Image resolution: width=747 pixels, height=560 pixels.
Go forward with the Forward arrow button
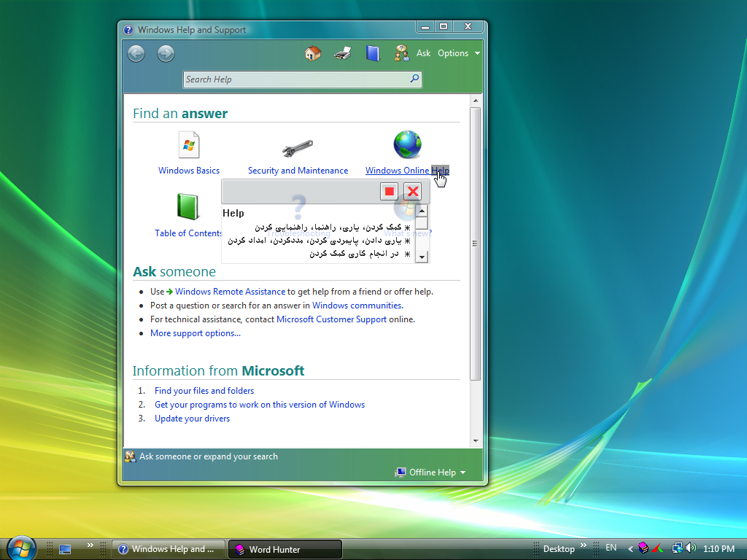click(x=166, y=53)
